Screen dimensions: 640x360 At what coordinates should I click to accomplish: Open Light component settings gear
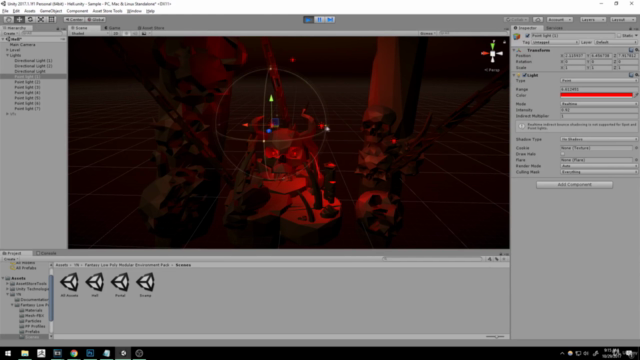(636, 75)
